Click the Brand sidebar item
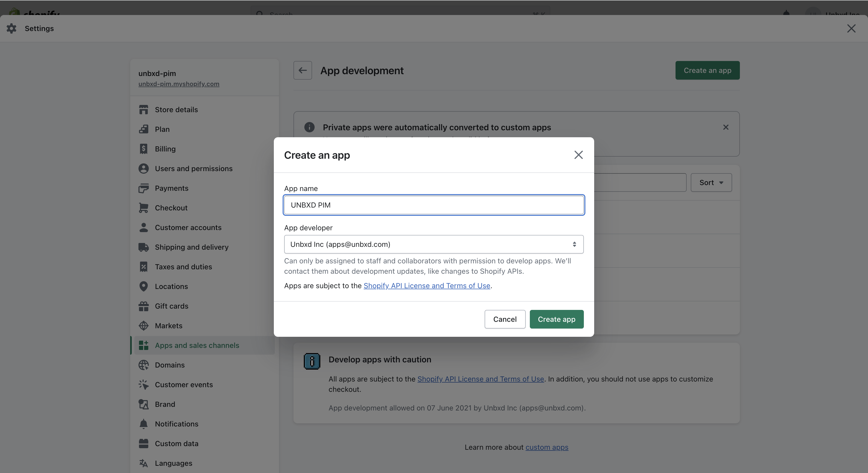868x473 pixels. pyautogui.click(x=204, y=404)
